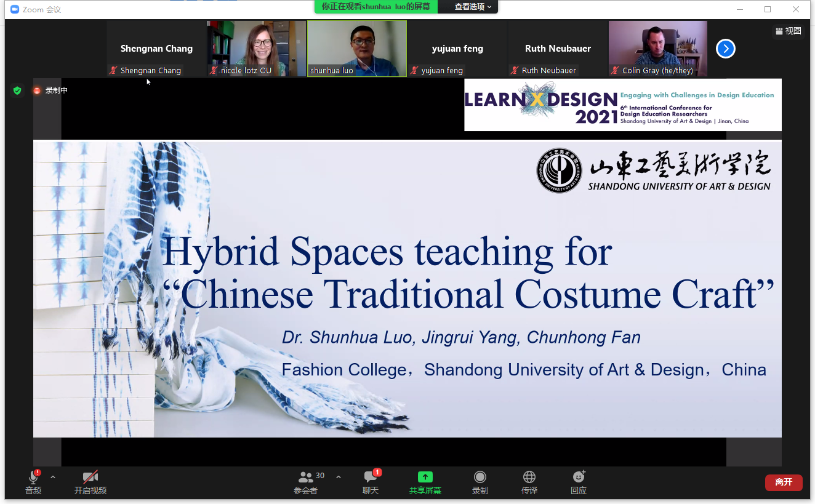The height and width of the screenshot is (504, 815).
Task: Expand the participants options chevron
Action: 339,477
